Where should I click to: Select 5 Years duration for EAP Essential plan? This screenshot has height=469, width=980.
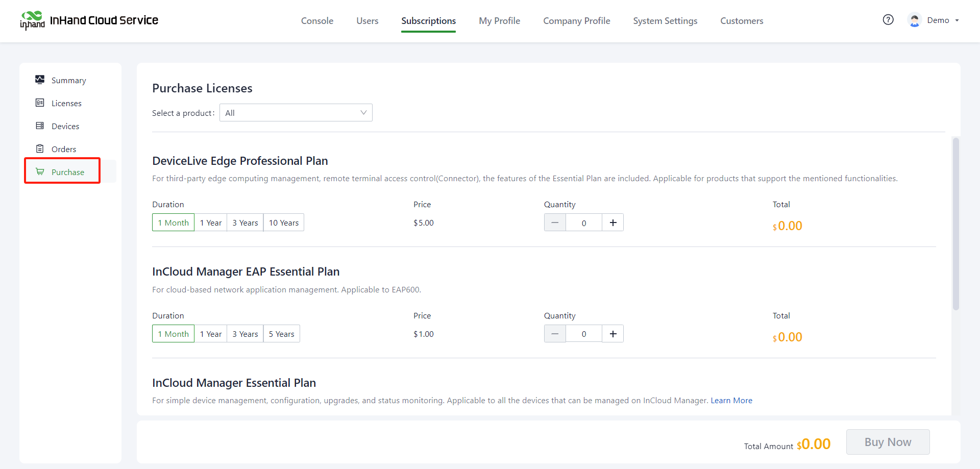coord(282,334)
